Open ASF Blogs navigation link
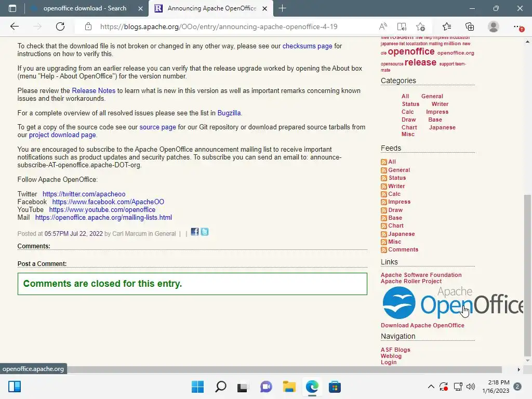 [395, 350]
